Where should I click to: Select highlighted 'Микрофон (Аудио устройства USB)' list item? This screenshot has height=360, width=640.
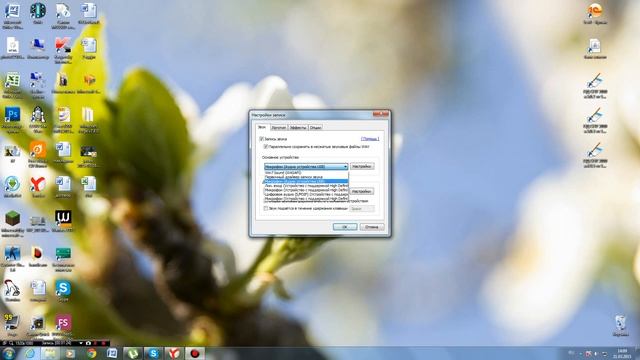point(306,181)
